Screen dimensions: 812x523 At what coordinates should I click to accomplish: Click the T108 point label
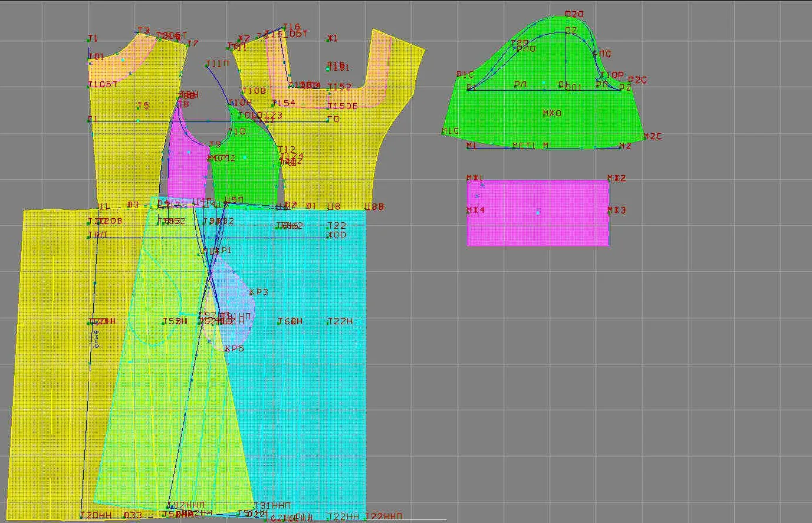pos(254,91)
